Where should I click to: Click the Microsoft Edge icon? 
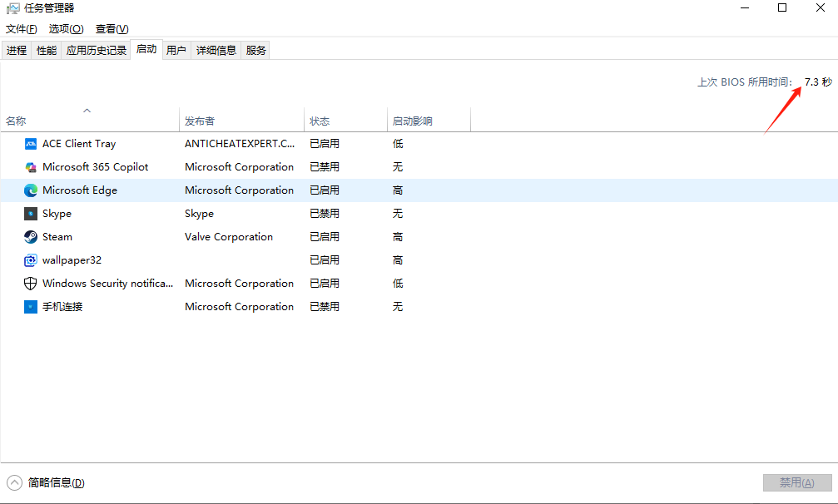(31, 190)
